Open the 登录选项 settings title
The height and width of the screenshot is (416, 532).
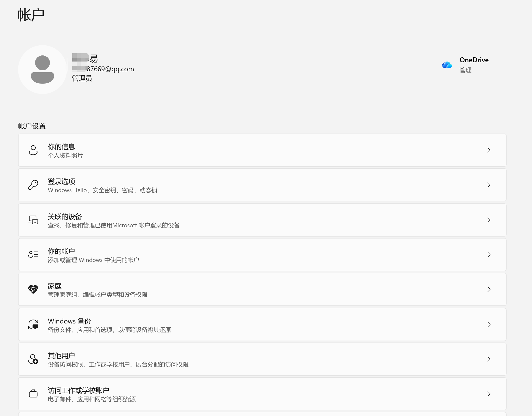(x=61, y=181)
